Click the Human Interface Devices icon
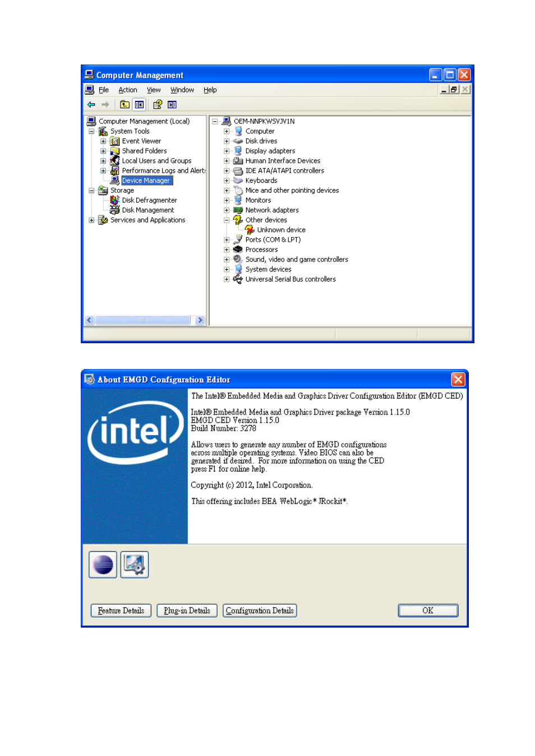The image size is (535, 756). coord(238,161)
